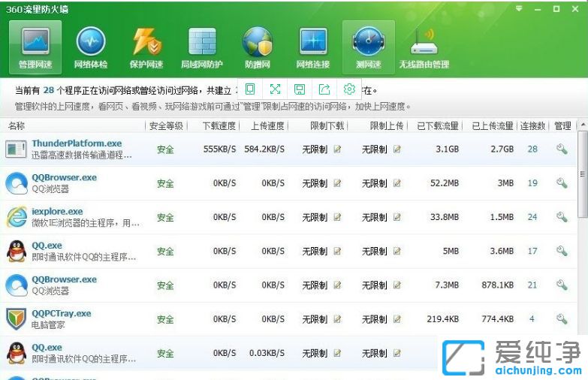
Task: Click the floating toolbar save icon
Action: 299,89
